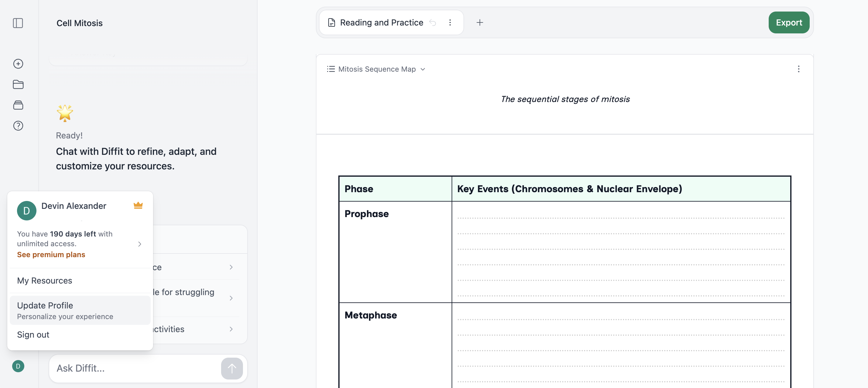Open the help question-mark icon

(18, 126)
